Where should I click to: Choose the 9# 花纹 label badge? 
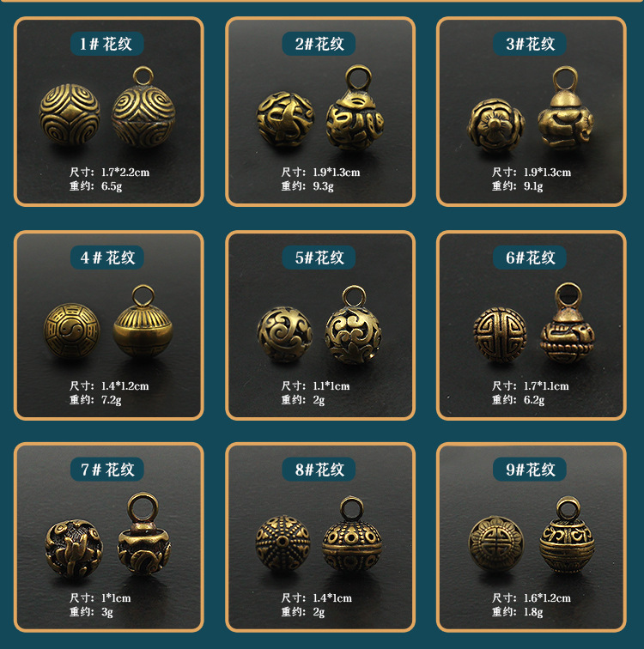click(x=529, y=470)
